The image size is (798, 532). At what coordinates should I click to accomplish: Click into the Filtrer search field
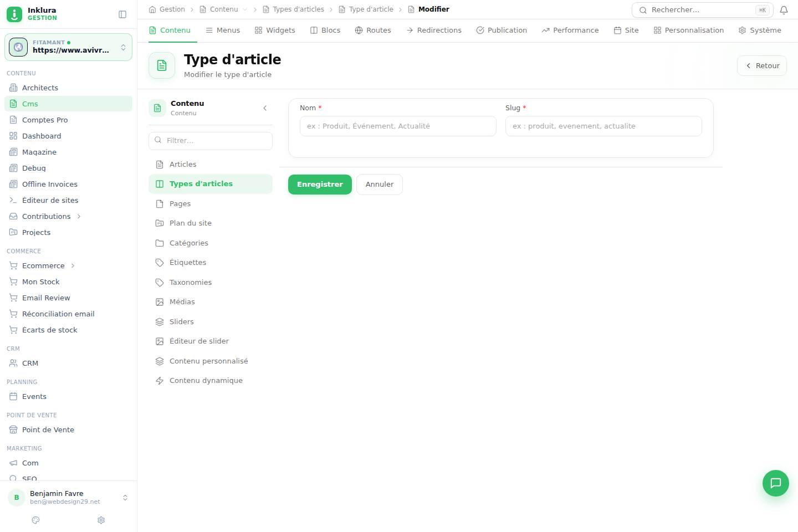211,141
